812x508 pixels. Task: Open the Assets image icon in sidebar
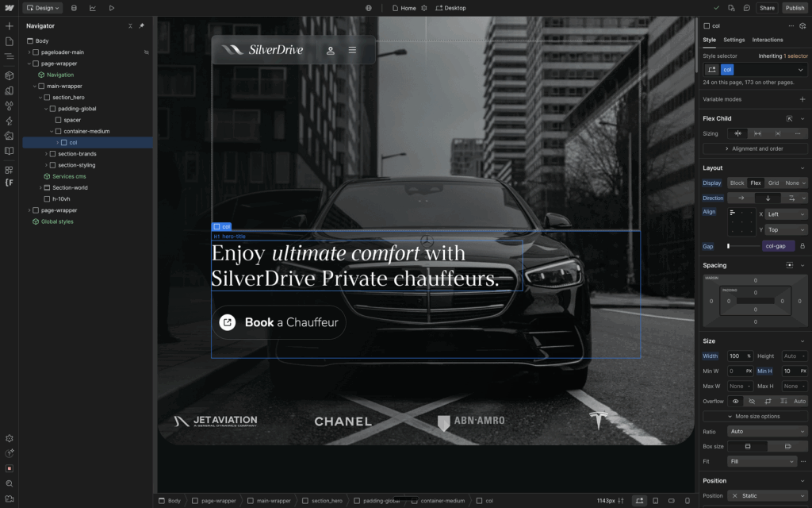pos(10,136)
